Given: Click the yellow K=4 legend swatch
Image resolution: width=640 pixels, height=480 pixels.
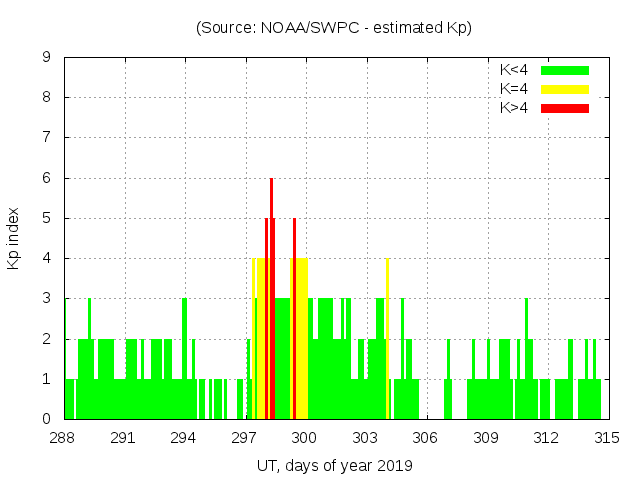Looking at the screenshot, I should (x=565, y=89).
